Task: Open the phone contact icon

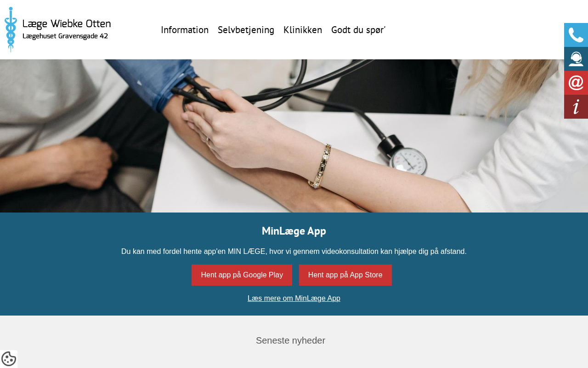Action: [576, 35]
